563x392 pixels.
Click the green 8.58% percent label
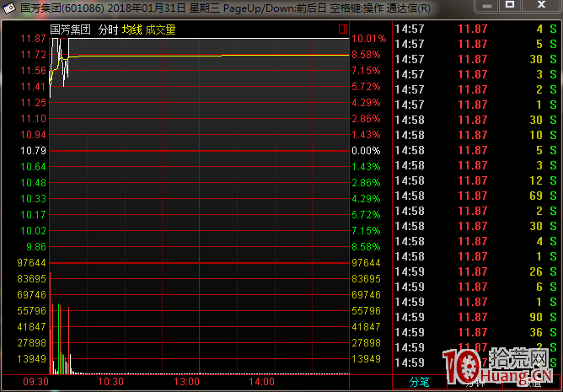pos(366,247)
